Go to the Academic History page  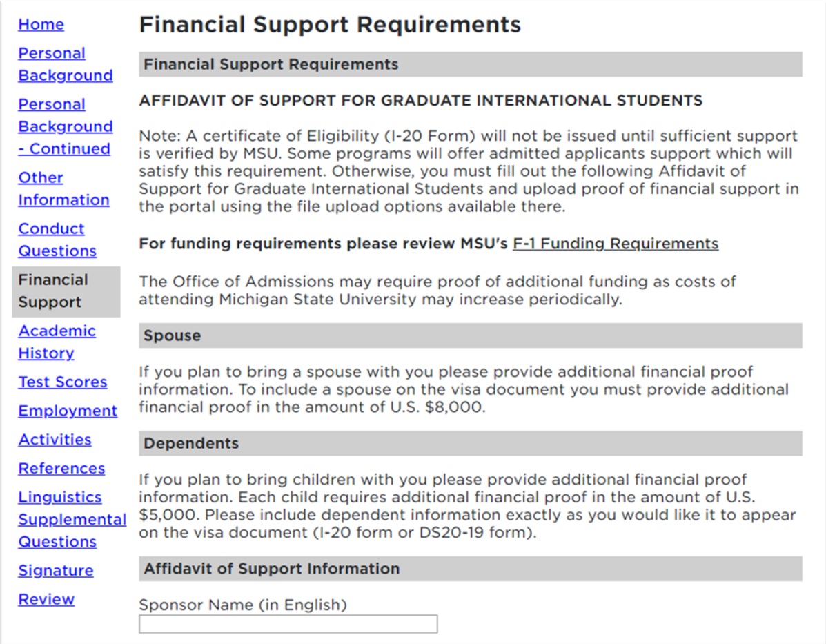[x=57, y=342]
